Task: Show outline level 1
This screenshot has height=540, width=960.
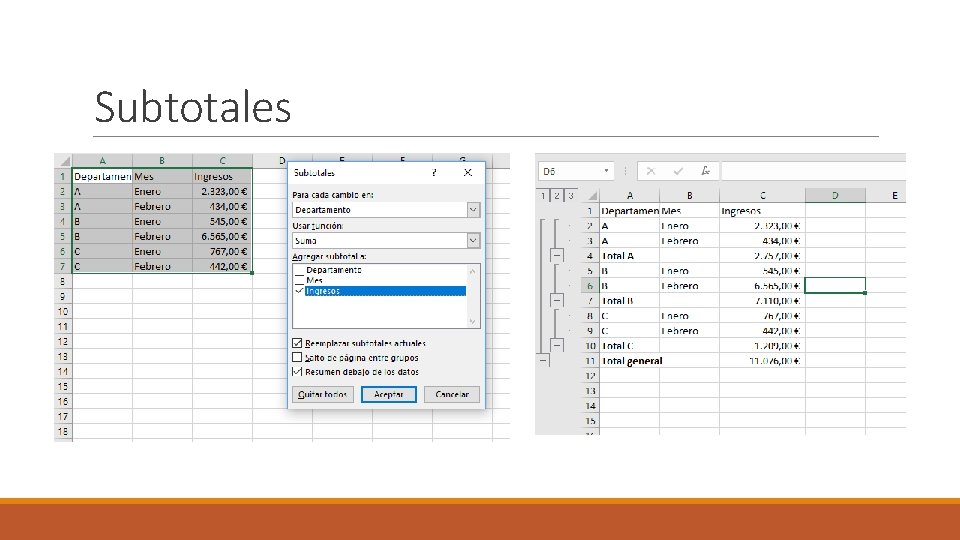Action: point(543,196)
